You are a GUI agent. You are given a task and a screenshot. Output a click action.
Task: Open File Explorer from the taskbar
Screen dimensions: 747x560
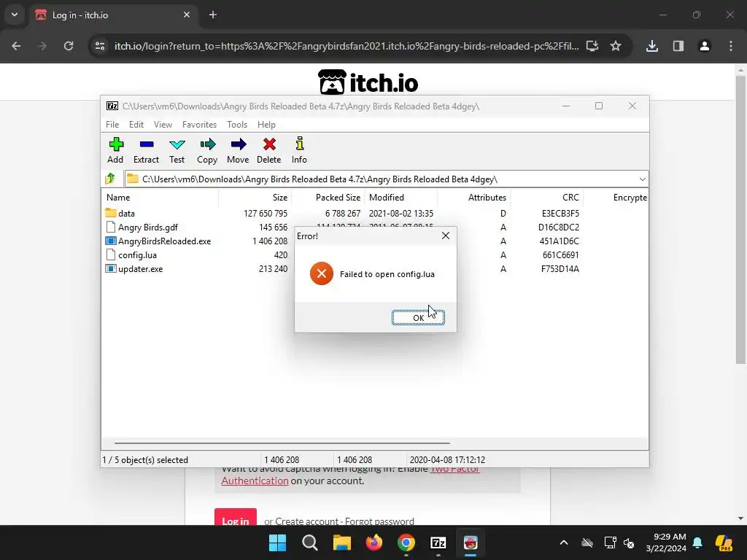pyautogui.click(x=341, y=542)
